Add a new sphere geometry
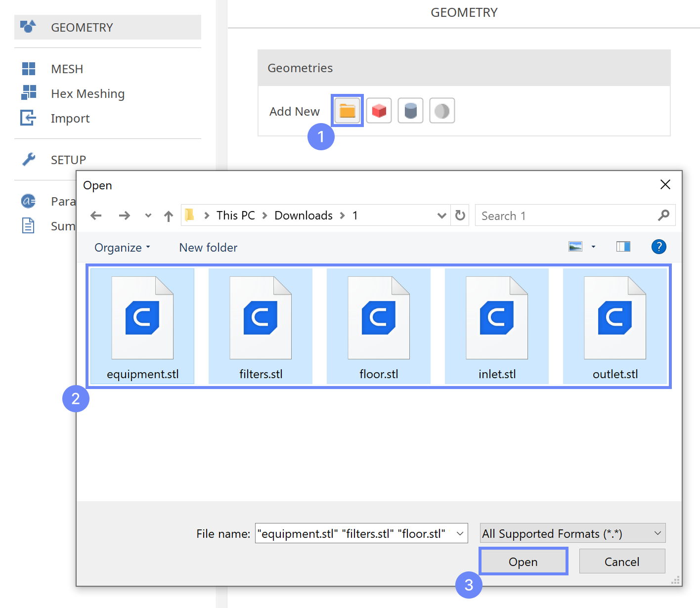 coord(442,111)
